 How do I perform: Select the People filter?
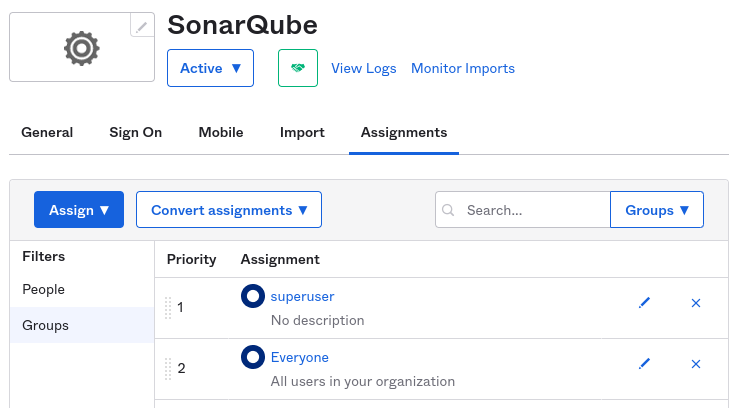click(x=44, y=289)
